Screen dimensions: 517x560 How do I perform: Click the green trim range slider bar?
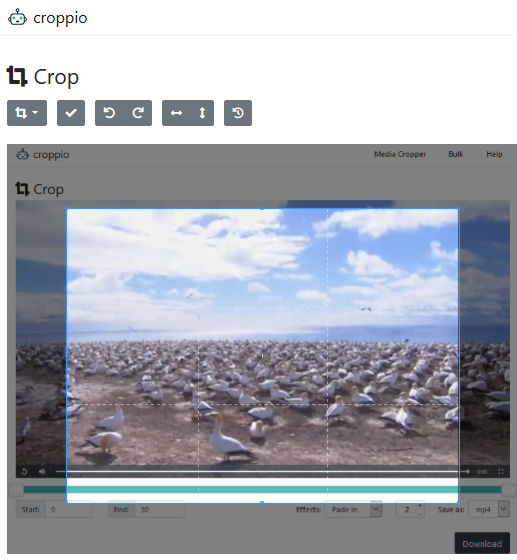pos(262,490)
